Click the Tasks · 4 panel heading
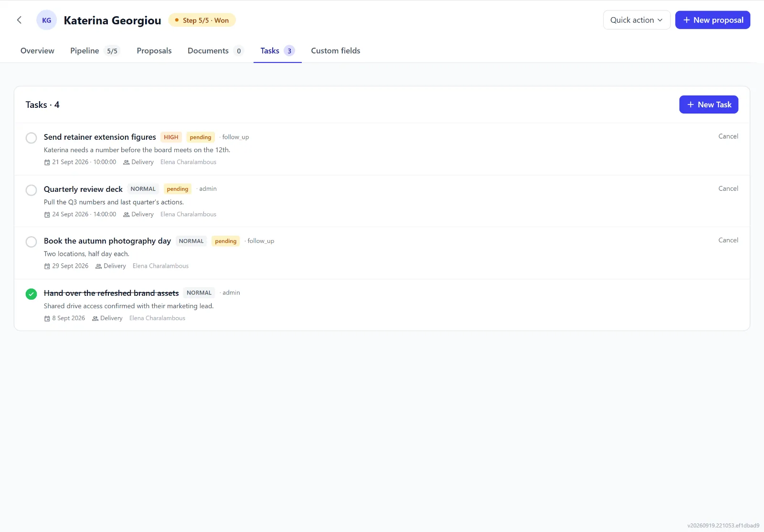764x532 pixels. coord(42,104)
